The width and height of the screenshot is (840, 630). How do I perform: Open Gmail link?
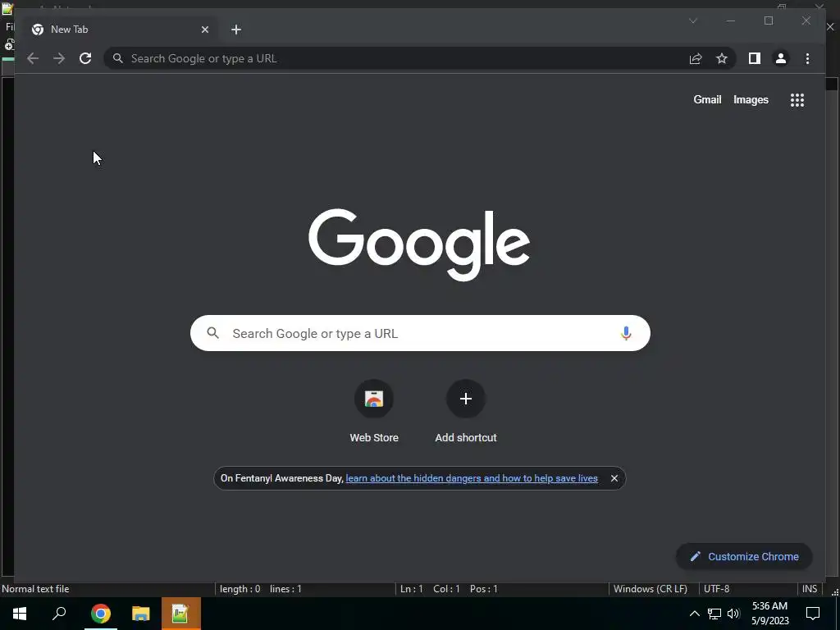(707, 99)
